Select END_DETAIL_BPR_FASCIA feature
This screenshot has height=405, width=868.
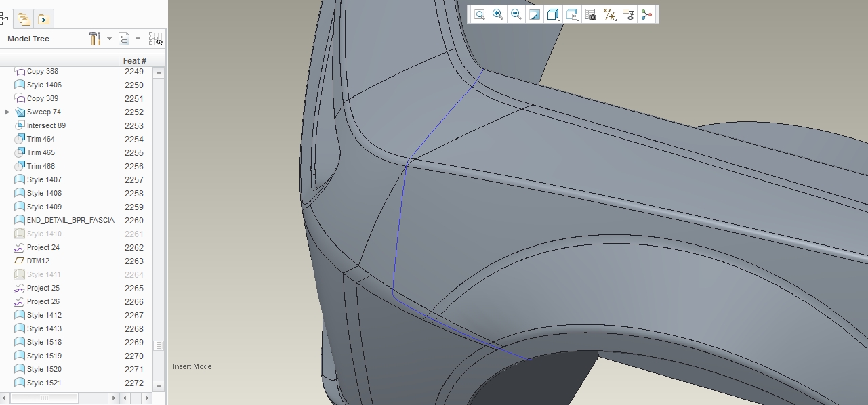(x=70, y=220)
